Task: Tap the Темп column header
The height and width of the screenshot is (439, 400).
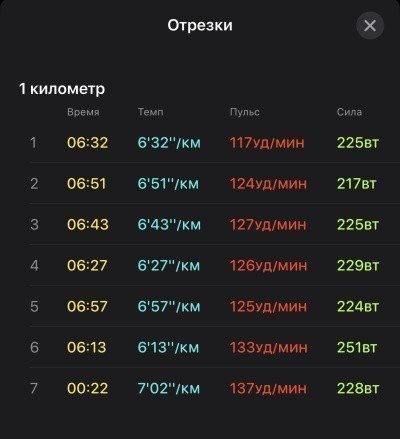Action: pos(151,112)
